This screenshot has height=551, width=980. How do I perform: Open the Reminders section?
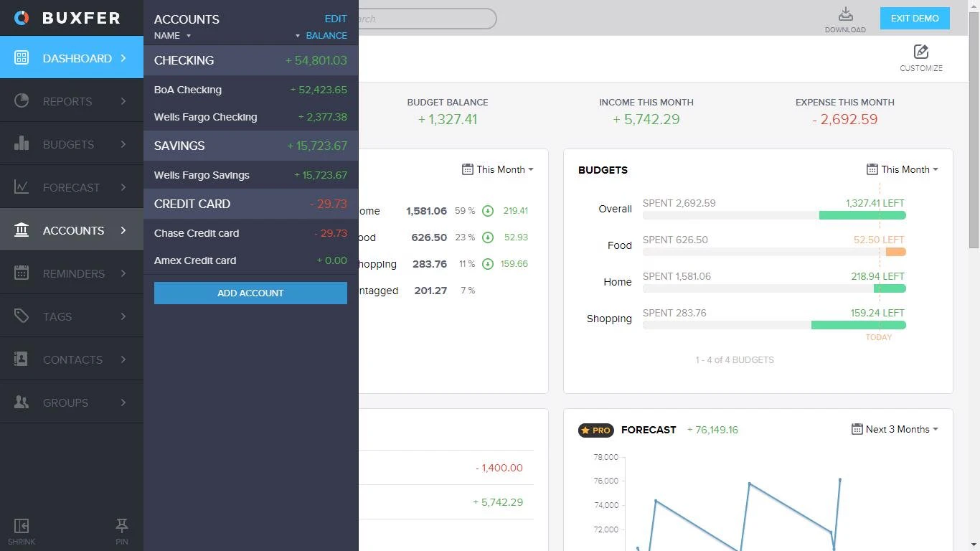[x=72, y=273]
